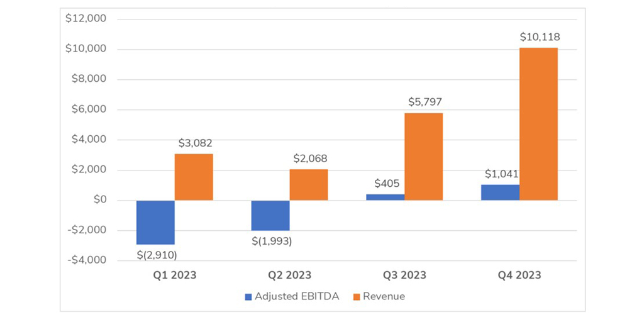This screenshot has height=322, width=644.
Task: Select the Q4 2023 blue EBITDA bar
Action: click(x=500, y=192)
